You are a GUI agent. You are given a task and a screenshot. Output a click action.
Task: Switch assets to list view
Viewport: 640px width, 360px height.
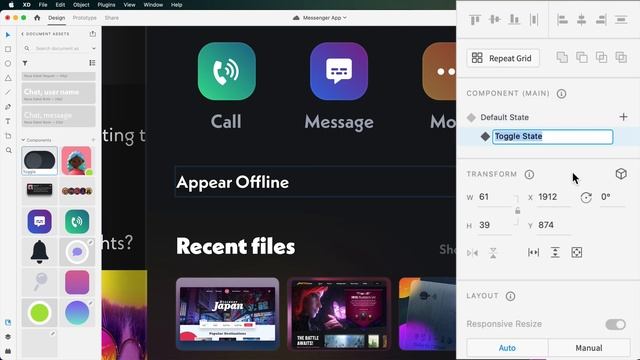(92, 63)
